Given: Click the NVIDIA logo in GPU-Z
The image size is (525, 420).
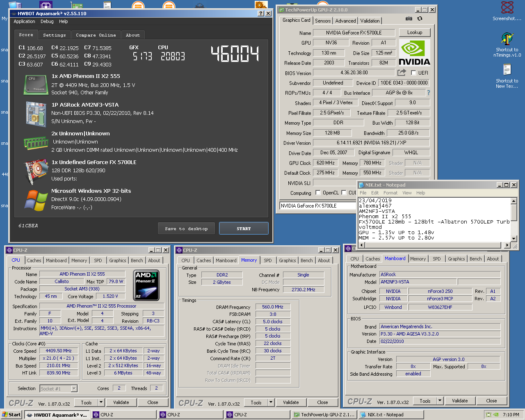Looking at the screenshot, I should coord(414,52).
